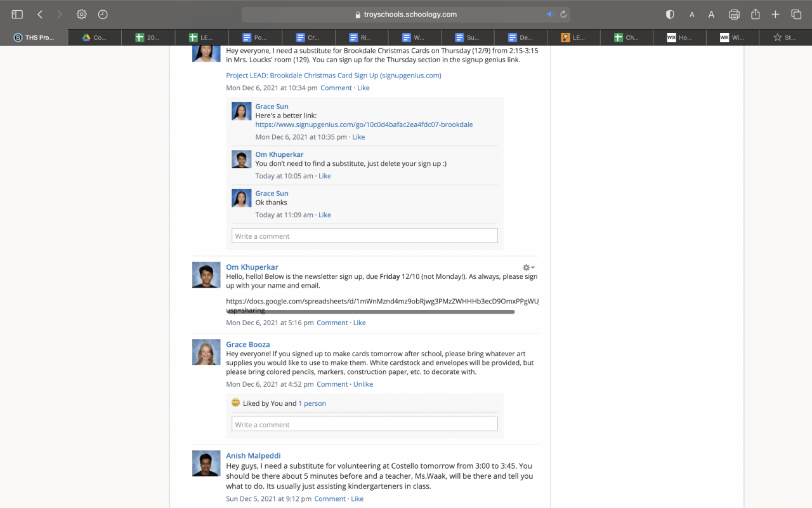
Task: Switch to the Po... document tab
Action: (254, 37)
